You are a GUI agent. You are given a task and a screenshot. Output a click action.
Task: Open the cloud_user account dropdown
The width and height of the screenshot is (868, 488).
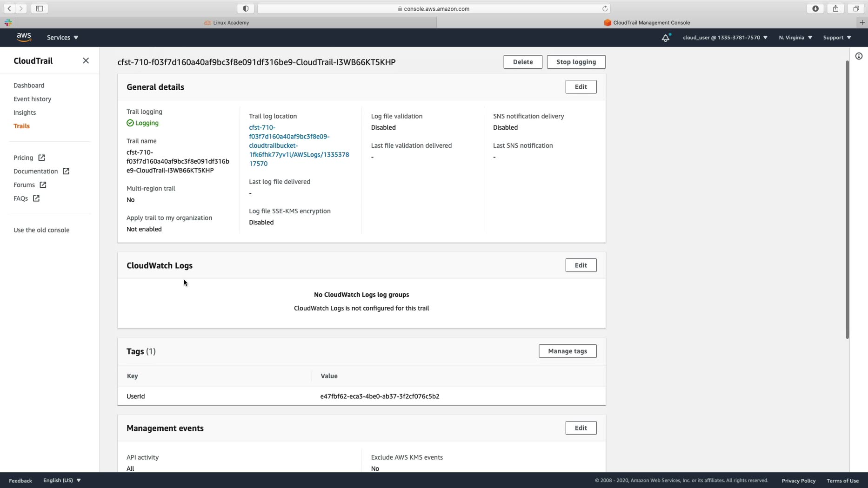725,38
